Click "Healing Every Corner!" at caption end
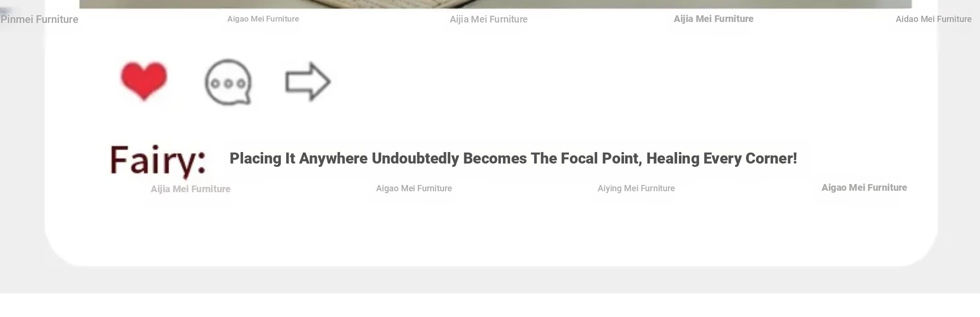The image size is (980, 317). 722,159
